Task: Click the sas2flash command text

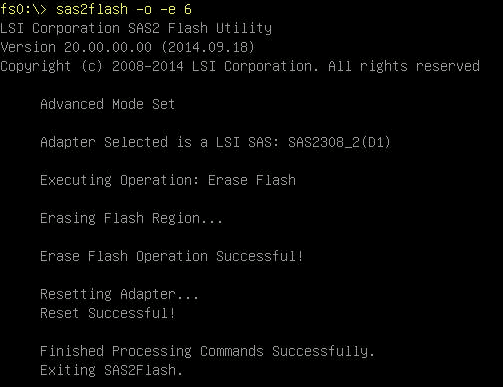Action: (x=92, y=9)
